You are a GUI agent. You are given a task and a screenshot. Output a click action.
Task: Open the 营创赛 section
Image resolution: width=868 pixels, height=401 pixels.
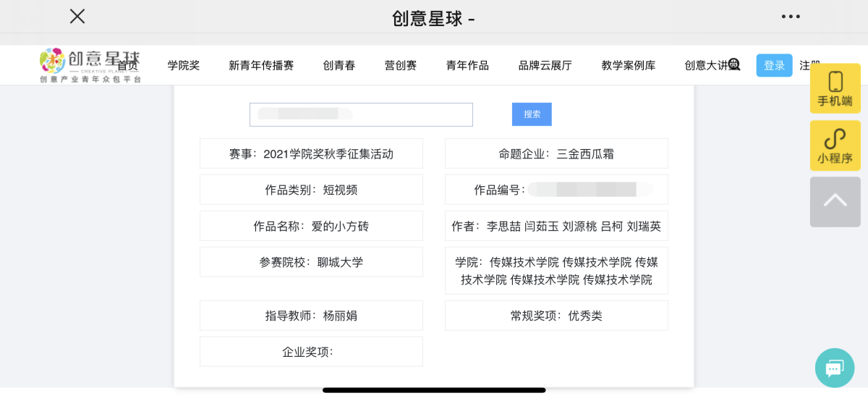pos(401,65)
